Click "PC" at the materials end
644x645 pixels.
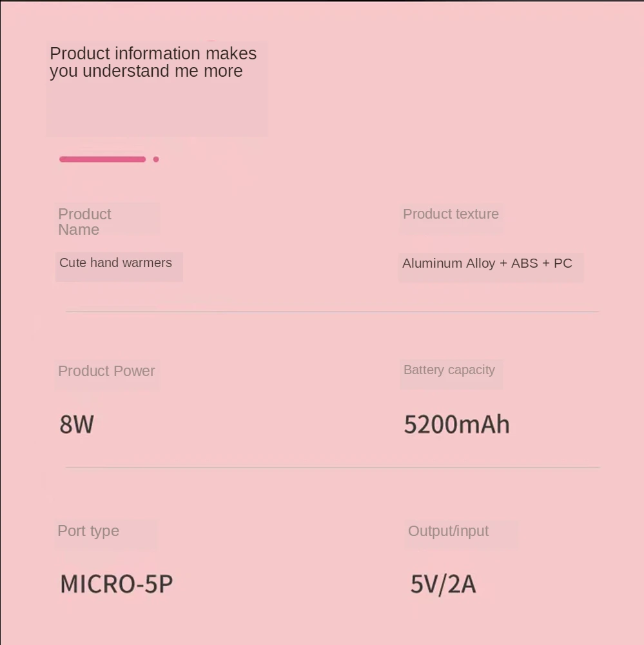563,263
